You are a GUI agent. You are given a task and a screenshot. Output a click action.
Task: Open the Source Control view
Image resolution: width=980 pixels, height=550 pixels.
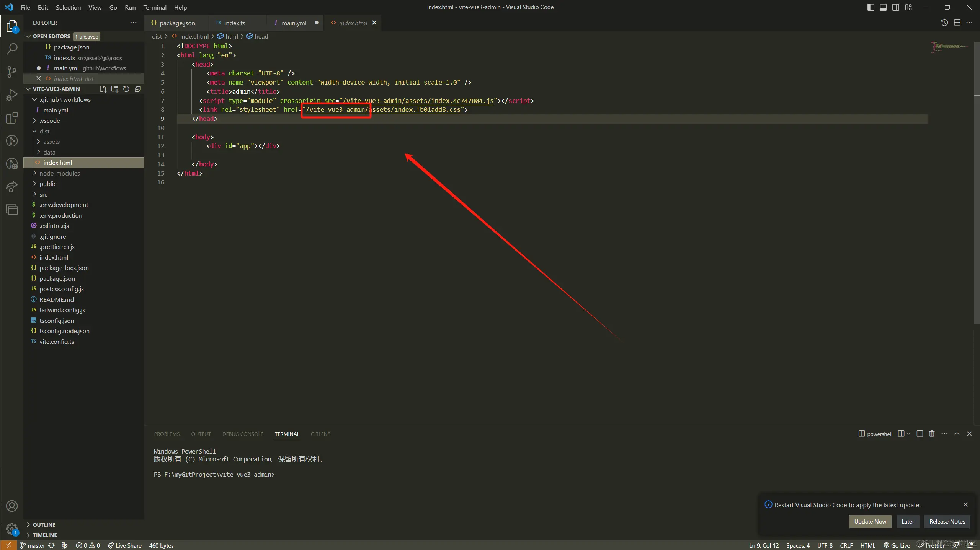(x=12, y=72)
